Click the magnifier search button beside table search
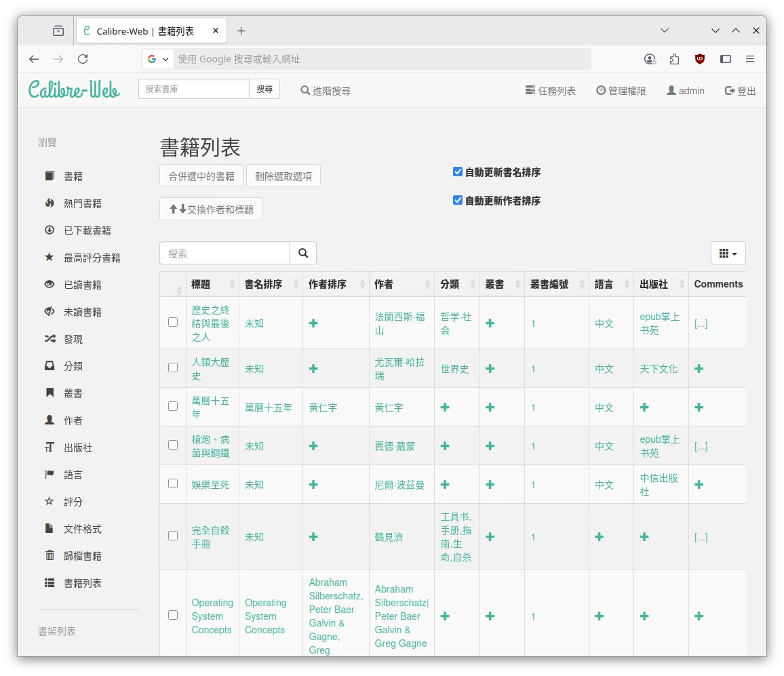This screenshot has width=784, height=676. (303, 253)
